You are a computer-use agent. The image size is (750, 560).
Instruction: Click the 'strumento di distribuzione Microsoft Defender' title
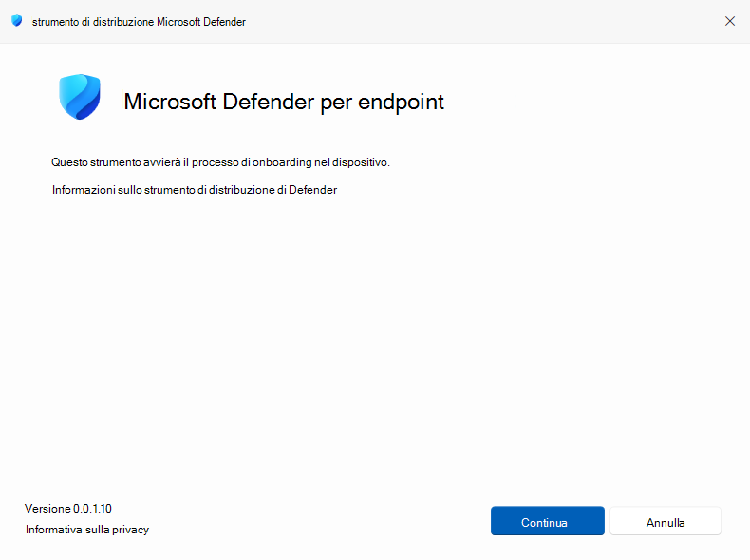(139, 22)
